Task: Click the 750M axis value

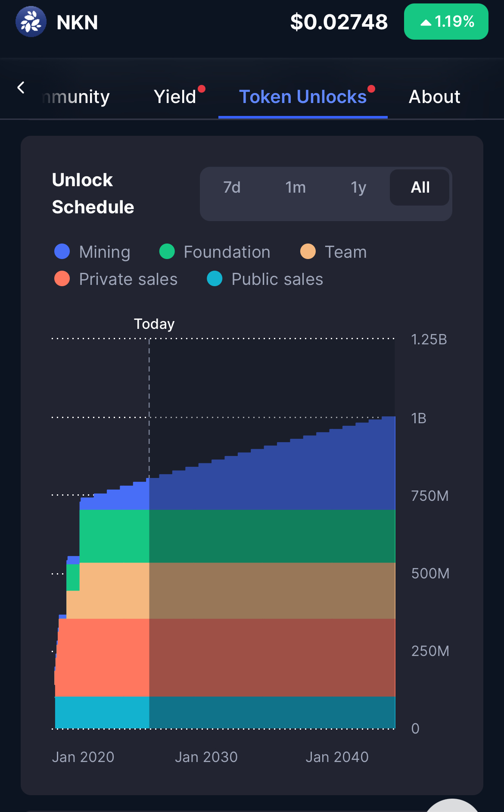Action: tap(430, 496)
